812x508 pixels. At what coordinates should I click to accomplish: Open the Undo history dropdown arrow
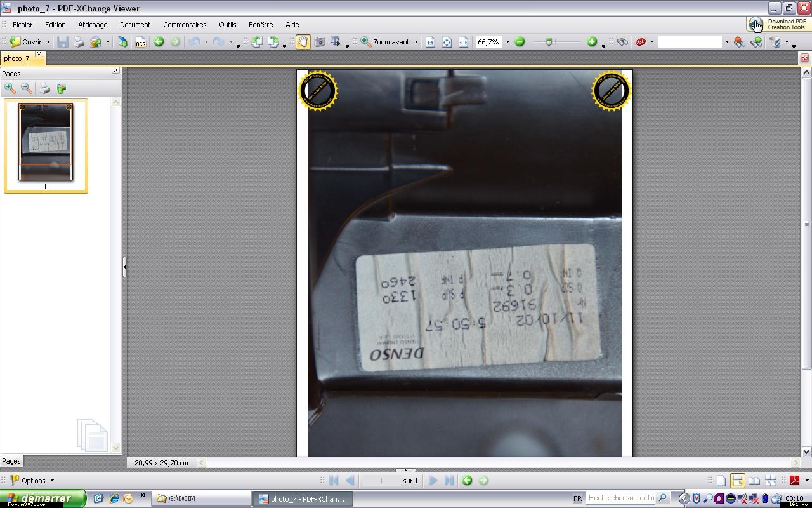(x=206, y=42)
